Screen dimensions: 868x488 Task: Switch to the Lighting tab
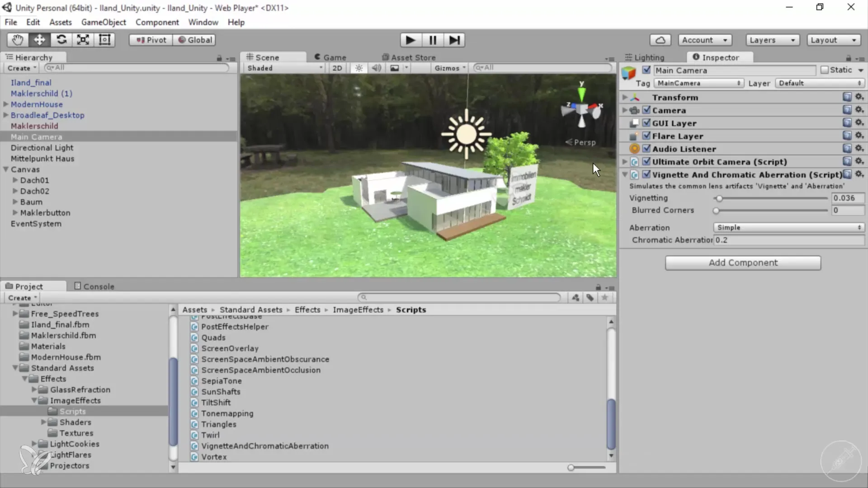tap(645, 57)
